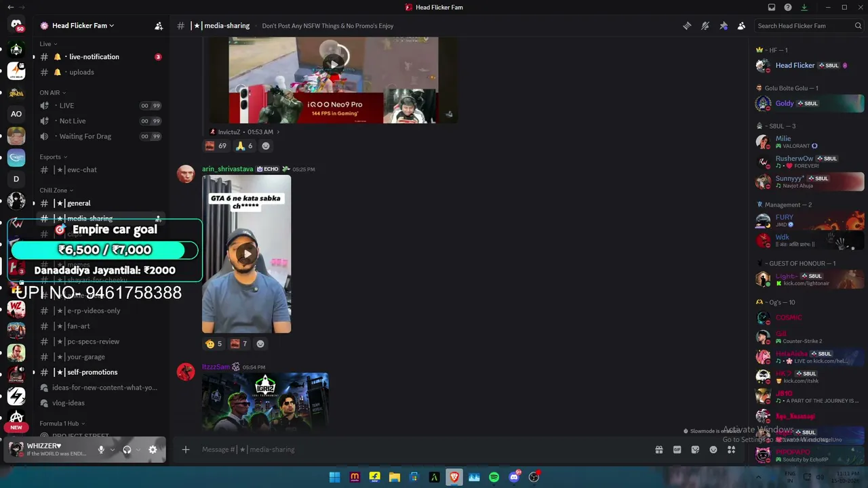Collapse the Live category
Image resolution: width=868 pixels, height=488 pixels.
tap(48, 44)
